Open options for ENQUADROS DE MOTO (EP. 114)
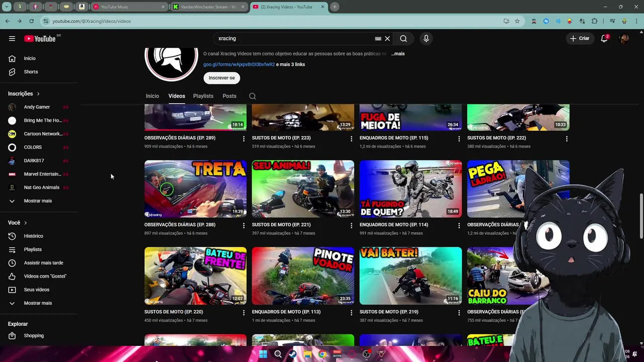The width and height of the screenshot is (644, 362). (459, 226)
